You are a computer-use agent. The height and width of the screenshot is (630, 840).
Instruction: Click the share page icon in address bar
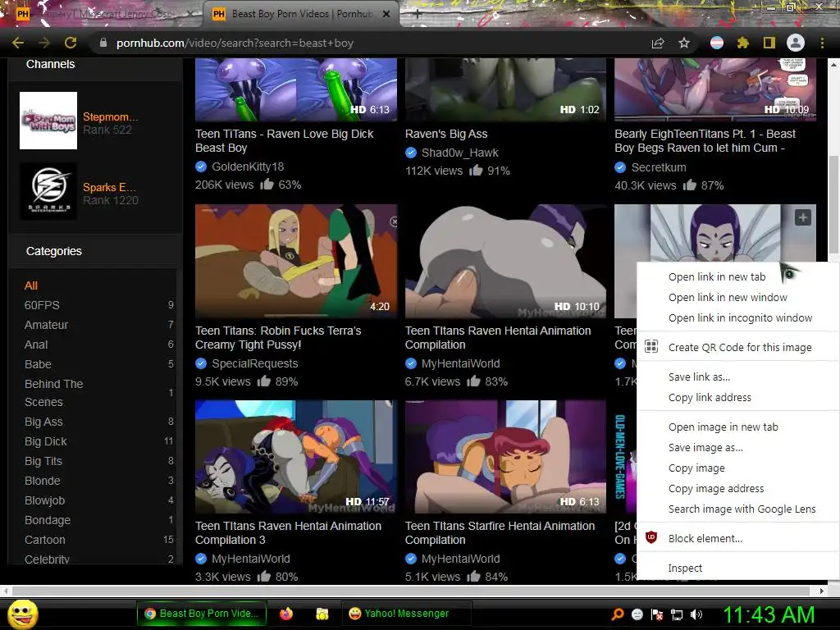(x=658, y=43)
